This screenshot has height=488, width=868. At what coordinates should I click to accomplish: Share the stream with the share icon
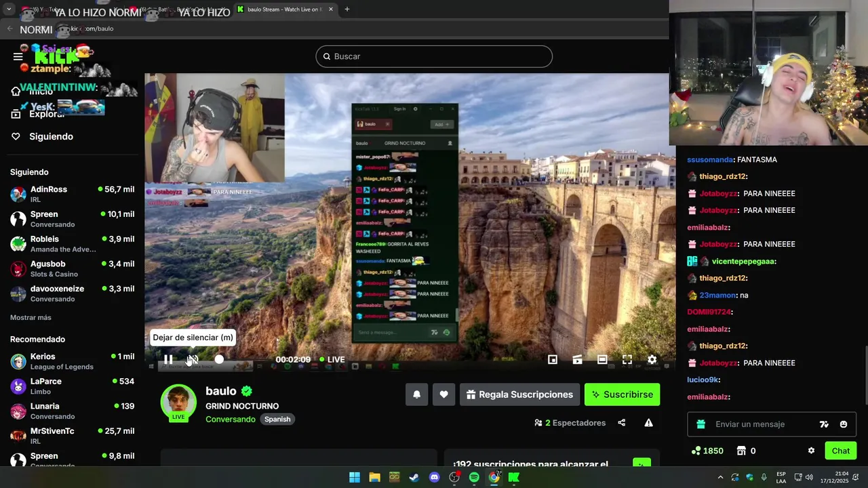click(622, 423)
